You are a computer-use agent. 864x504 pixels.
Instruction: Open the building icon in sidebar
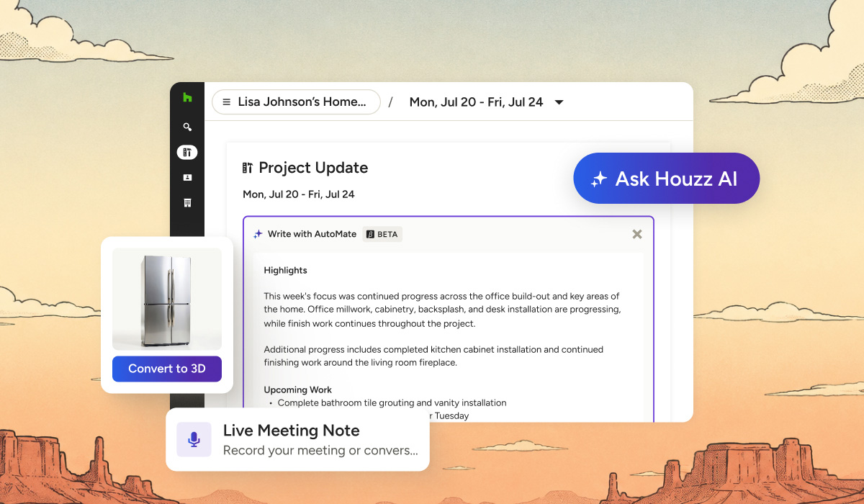(187, 203)
